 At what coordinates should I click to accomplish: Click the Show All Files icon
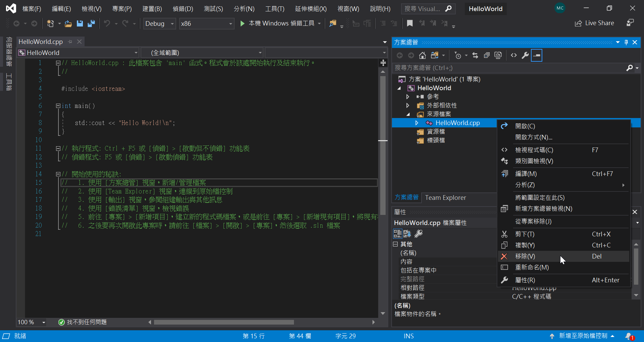coord(498,55)
